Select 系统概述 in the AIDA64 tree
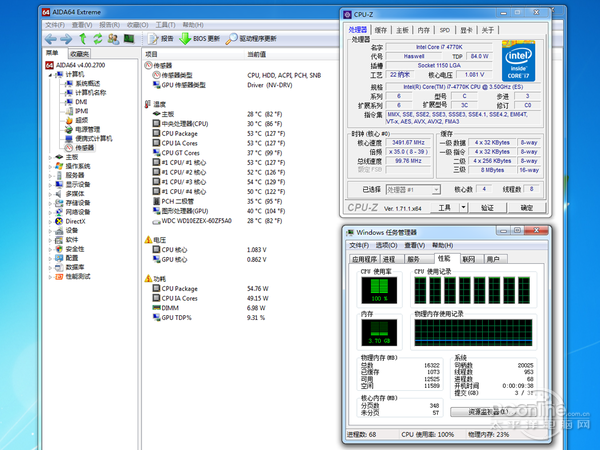 click(x=88, y=83)
